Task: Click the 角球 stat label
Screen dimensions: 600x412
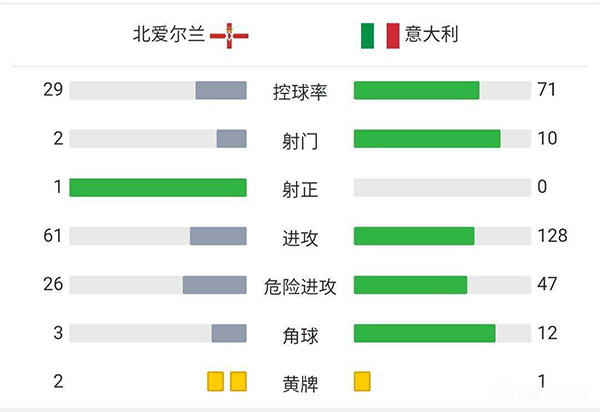Action: (300, 334)
